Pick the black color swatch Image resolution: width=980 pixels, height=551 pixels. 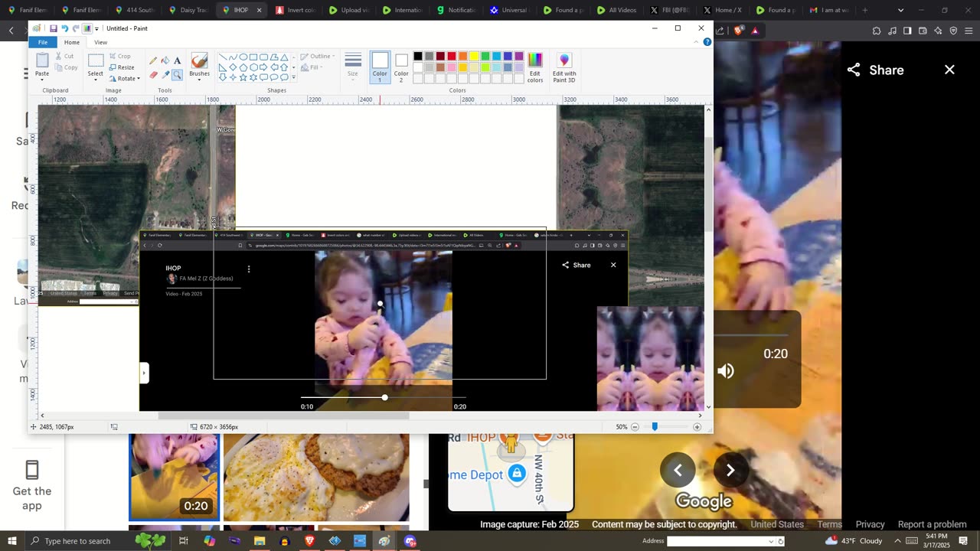(418, 56)
